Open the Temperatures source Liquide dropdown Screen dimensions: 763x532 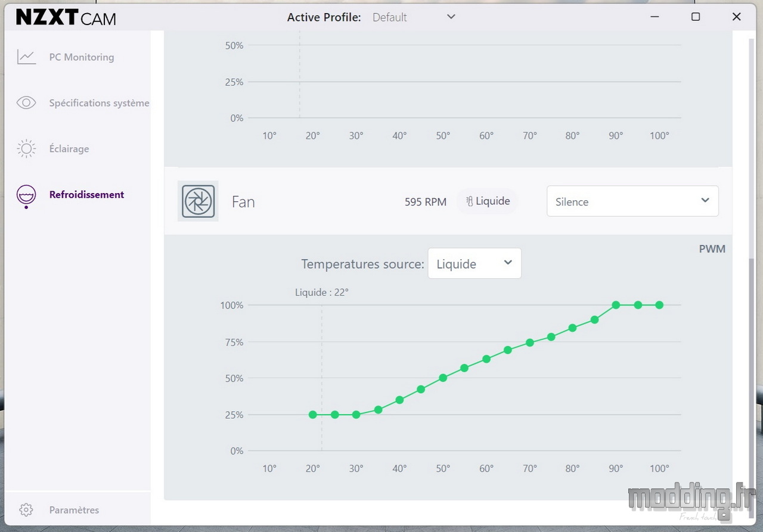click(474, 263)
